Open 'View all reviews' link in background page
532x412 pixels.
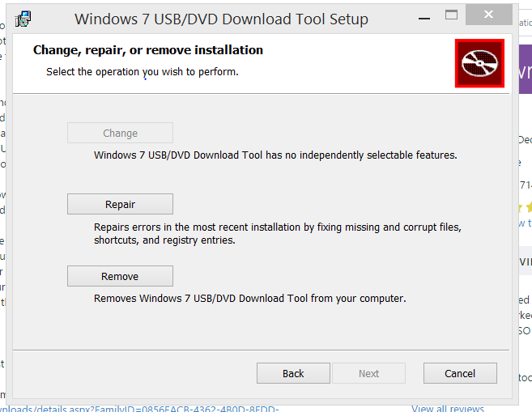(448, 409)
